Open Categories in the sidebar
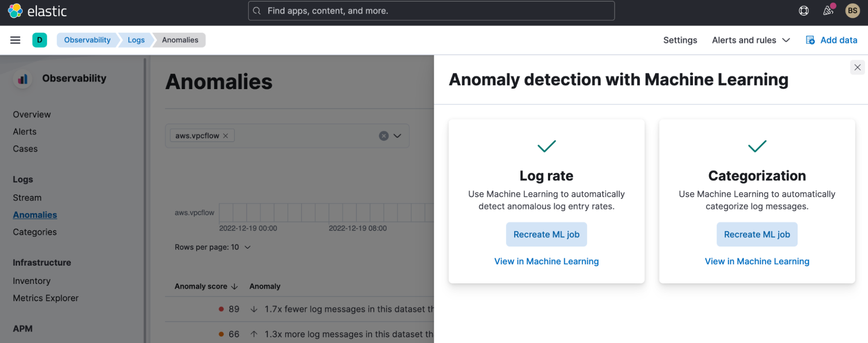 [x=35, y=232]
